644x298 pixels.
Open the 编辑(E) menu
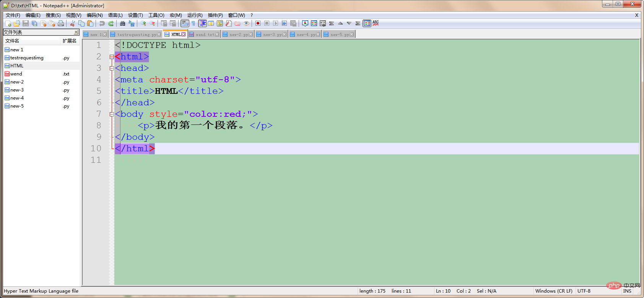tap(33, 15)
